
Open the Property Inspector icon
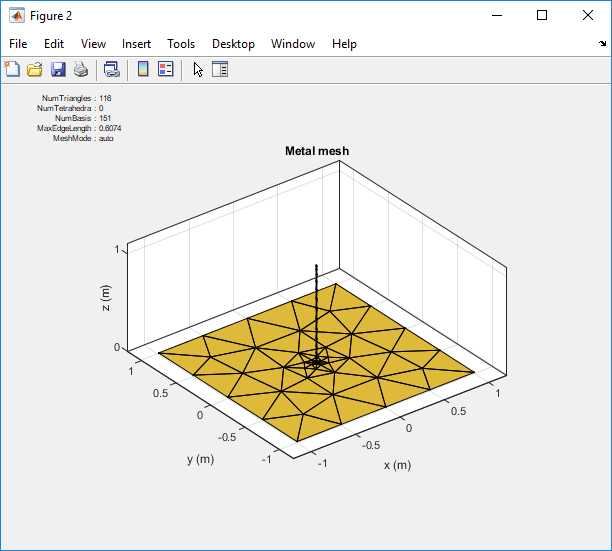tap(220, 69)
